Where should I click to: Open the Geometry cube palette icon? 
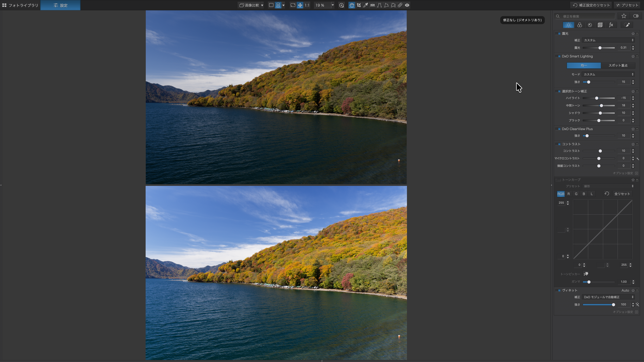(600, 25)
